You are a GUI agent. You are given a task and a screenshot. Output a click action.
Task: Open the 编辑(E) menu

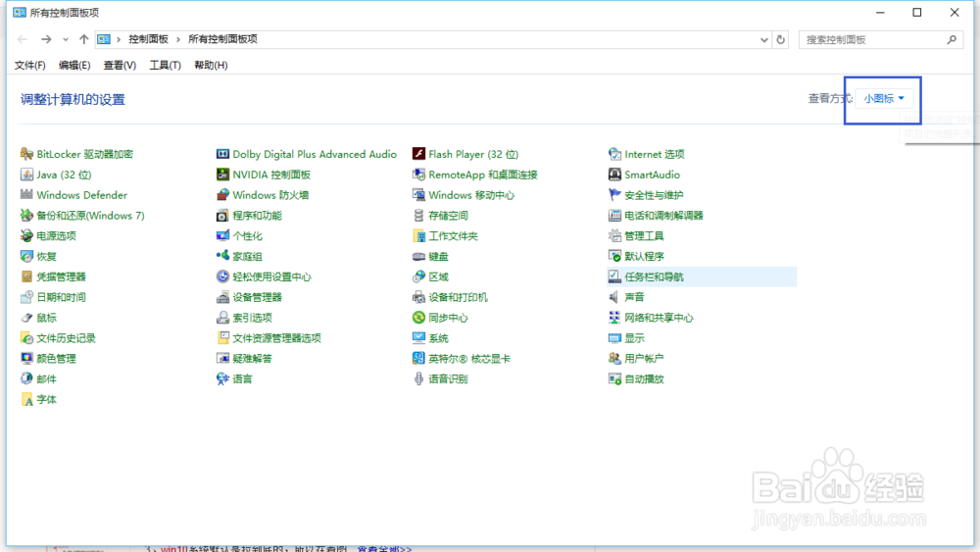(74, 65)
